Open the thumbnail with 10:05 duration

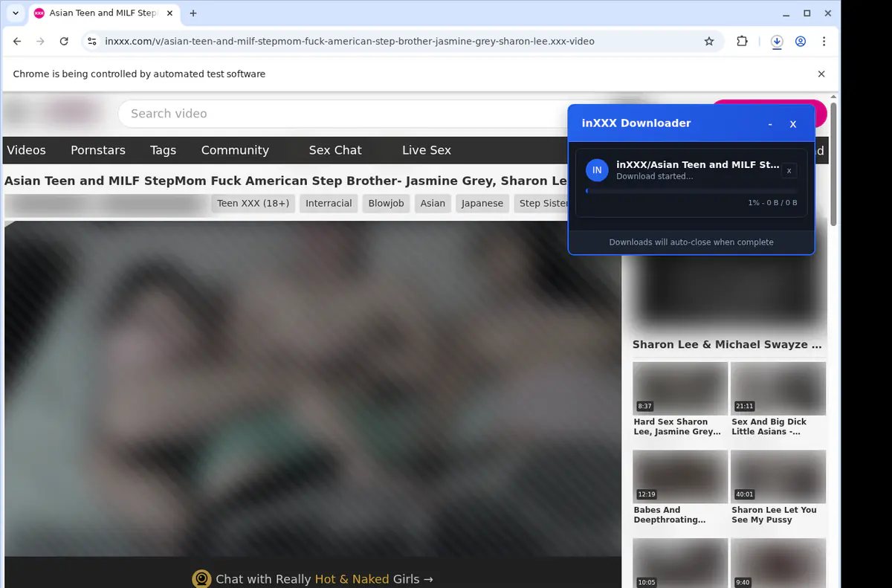click(680, 563)
